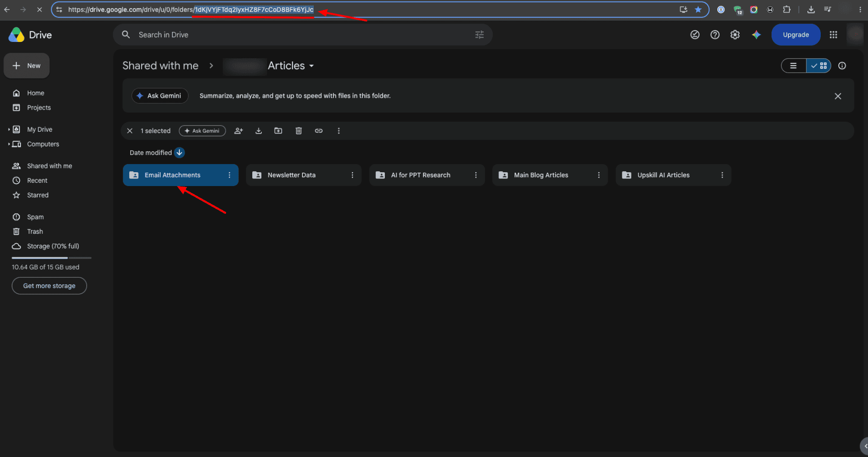Click the Upgrade button
Viewport: 868px width, 457px height.
pos(796,35)
